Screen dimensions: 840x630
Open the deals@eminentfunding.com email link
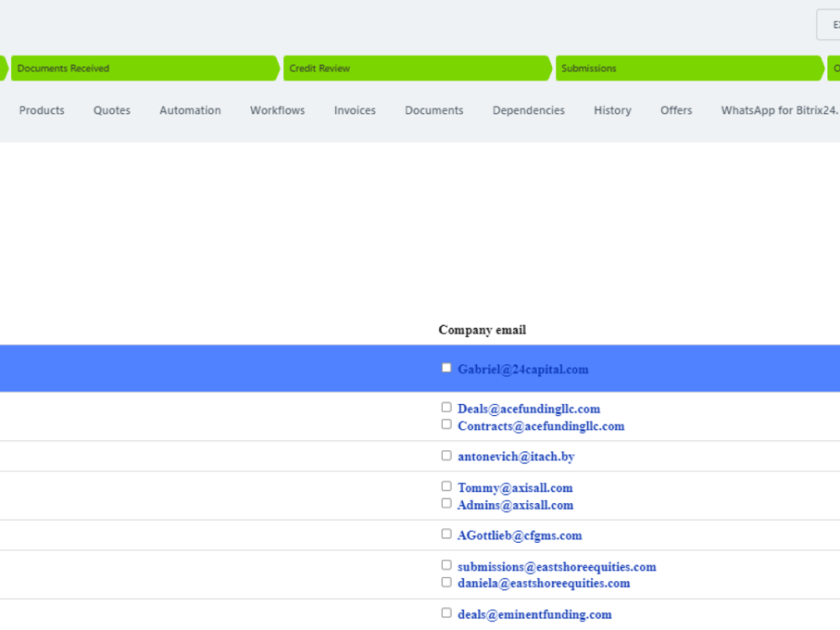[x=534, y=614]
